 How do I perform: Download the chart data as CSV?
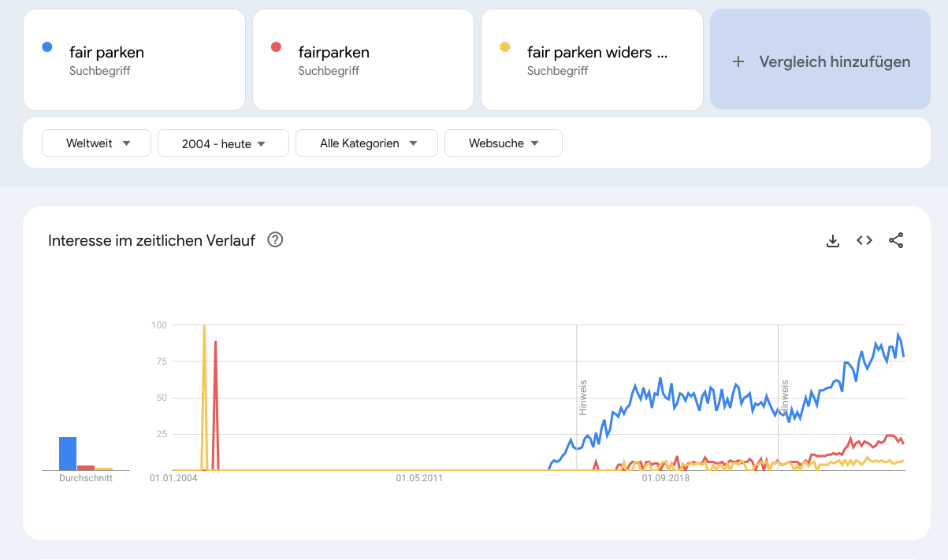(x=832, y=241)
